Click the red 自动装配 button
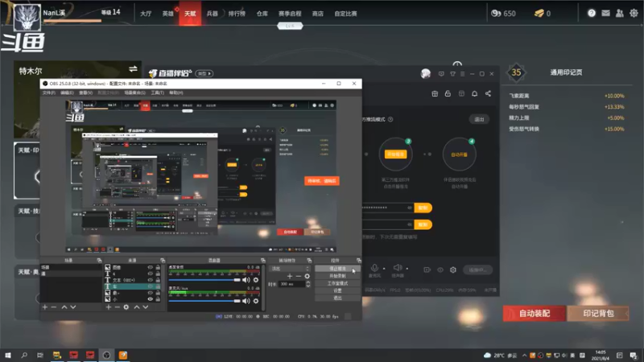 pos(535,314)
